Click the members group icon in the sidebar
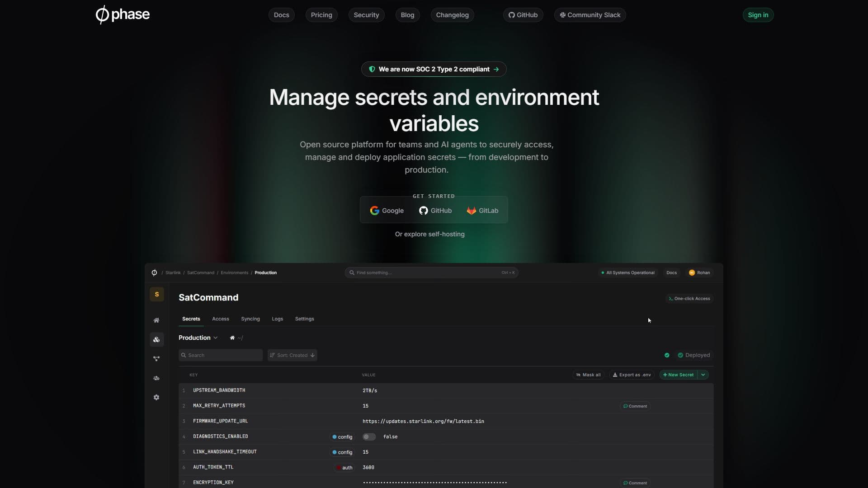Viewport: 868px width, 488px height. tap(156, 378)
